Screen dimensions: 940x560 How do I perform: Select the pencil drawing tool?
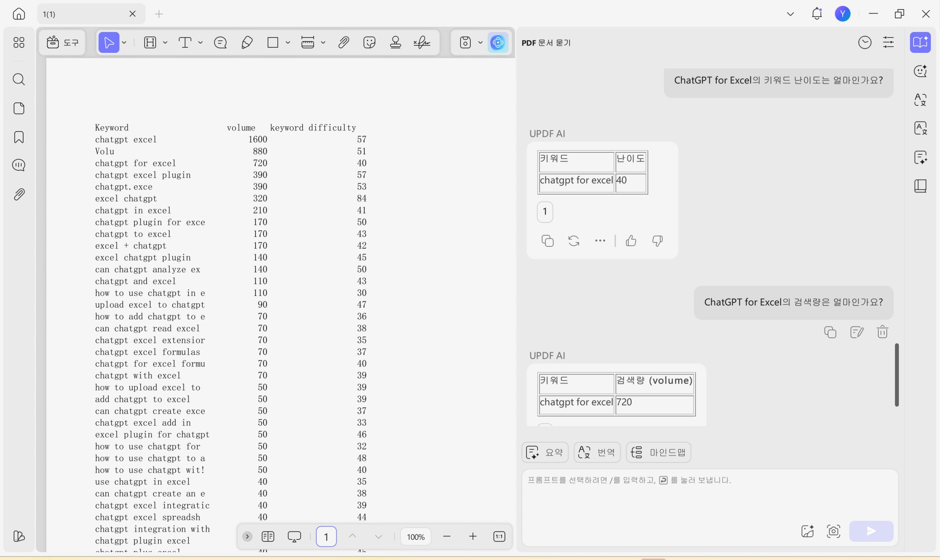click(247, 42)
